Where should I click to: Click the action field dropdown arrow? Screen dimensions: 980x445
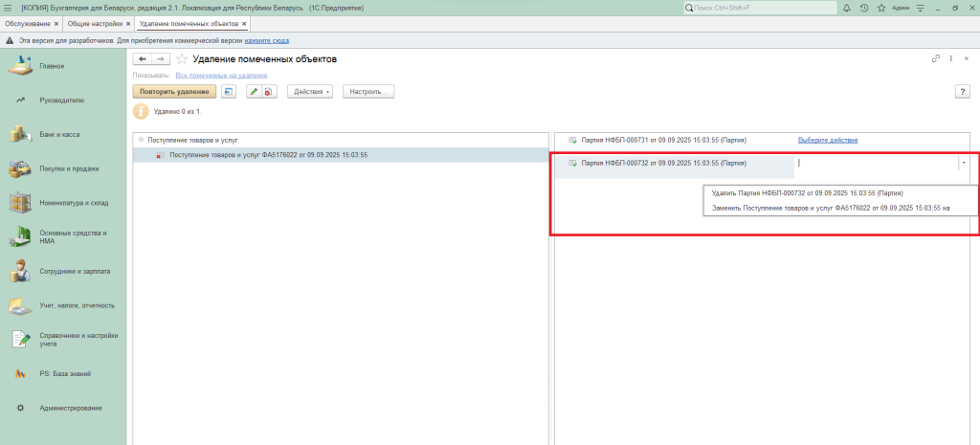tap(963, 163)
